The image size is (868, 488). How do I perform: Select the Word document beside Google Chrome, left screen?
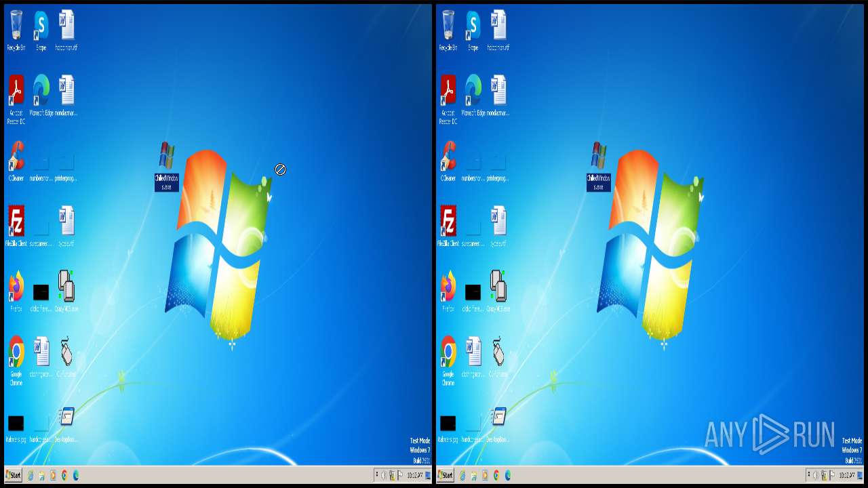(x=41, y=356)
